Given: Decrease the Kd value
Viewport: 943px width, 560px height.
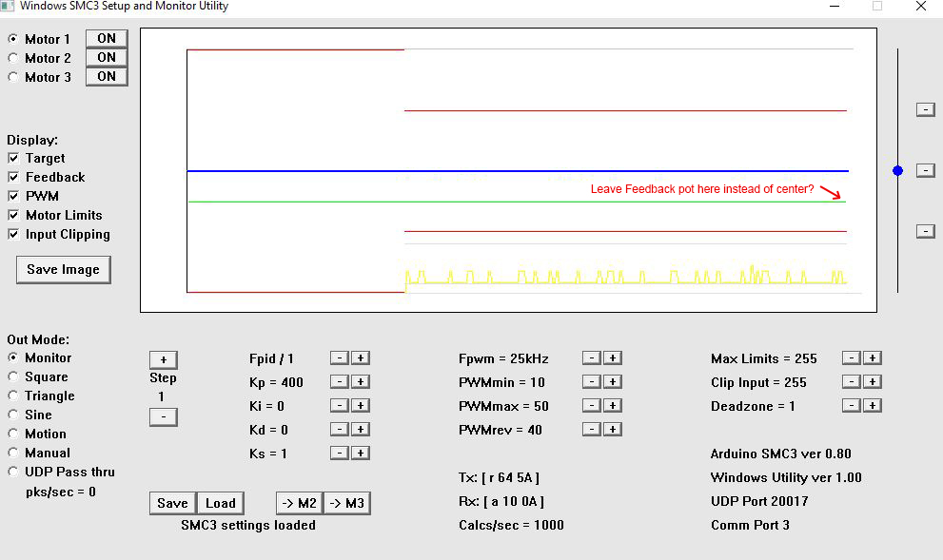Looking at the screenshot, I should pos(339,430).
